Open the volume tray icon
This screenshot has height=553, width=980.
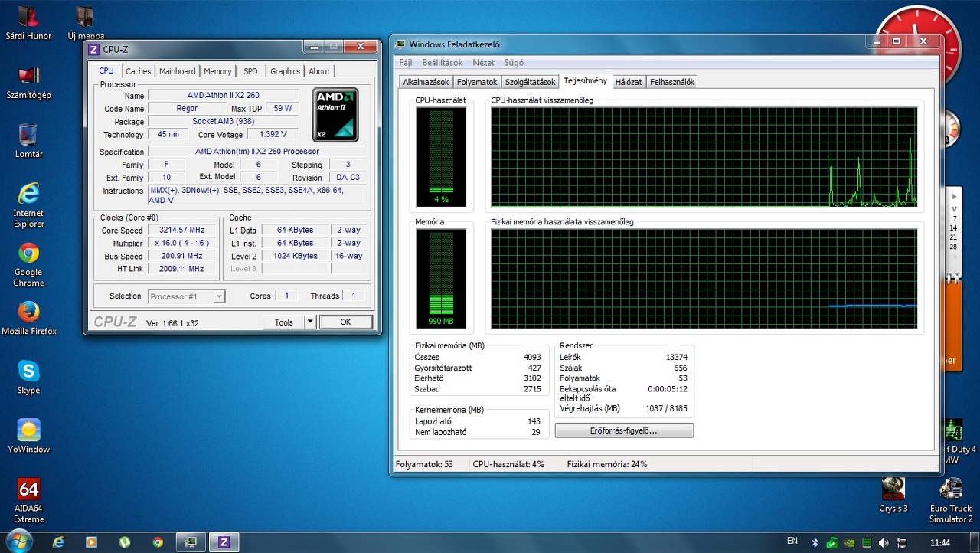(884, 542)
